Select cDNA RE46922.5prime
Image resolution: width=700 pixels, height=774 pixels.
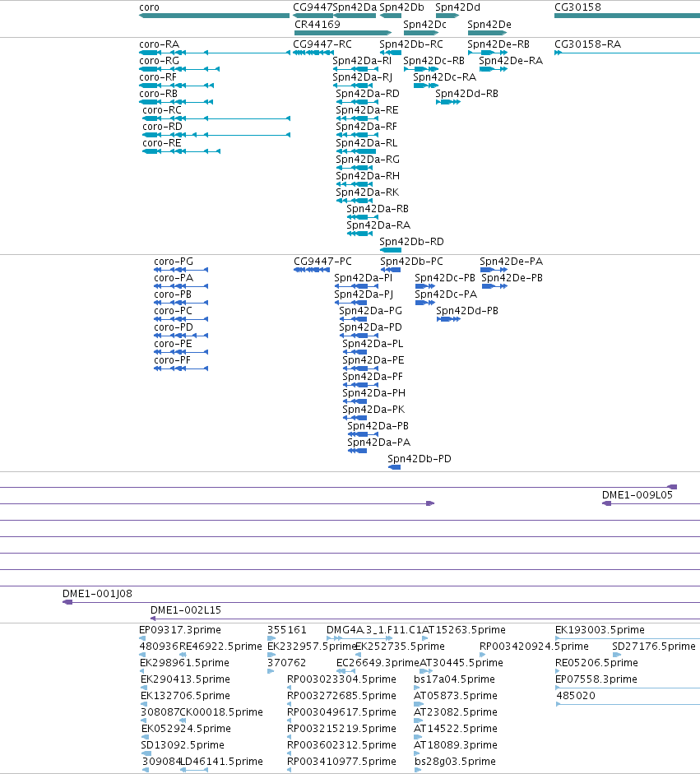click(x=183, y=655)
